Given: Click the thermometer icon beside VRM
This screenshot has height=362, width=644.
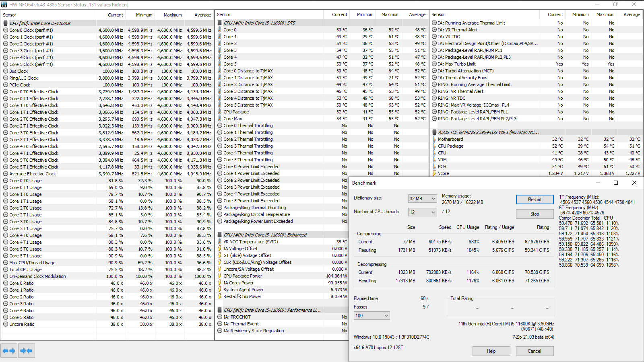Looking at the screenshot, I should tap(434, 160).
